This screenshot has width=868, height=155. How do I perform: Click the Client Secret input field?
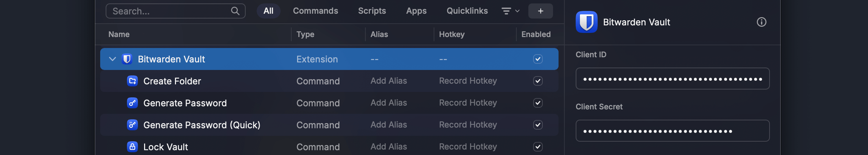click(672, 131)
